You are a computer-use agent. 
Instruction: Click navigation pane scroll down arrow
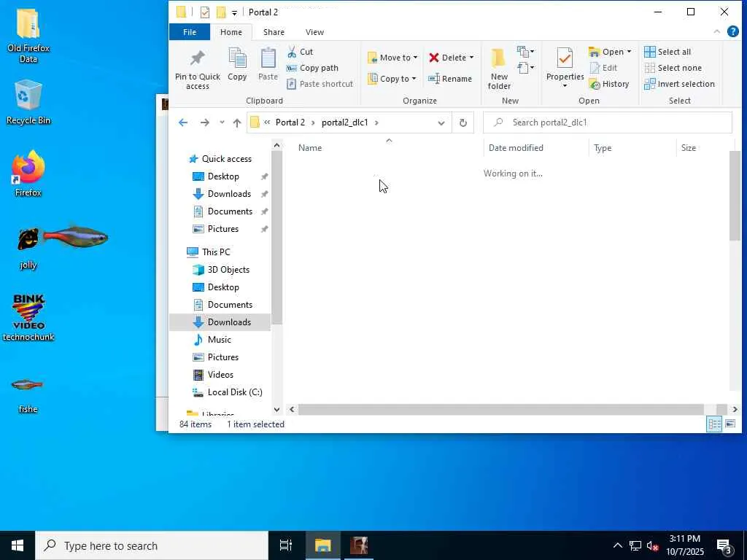tap(276, 410)
